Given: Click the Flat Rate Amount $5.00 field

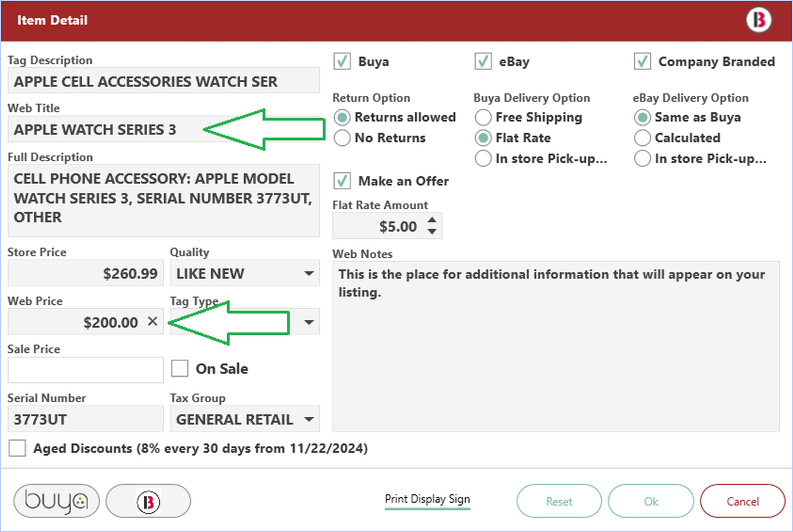Looking at the screenshot, I should (387, 226).
